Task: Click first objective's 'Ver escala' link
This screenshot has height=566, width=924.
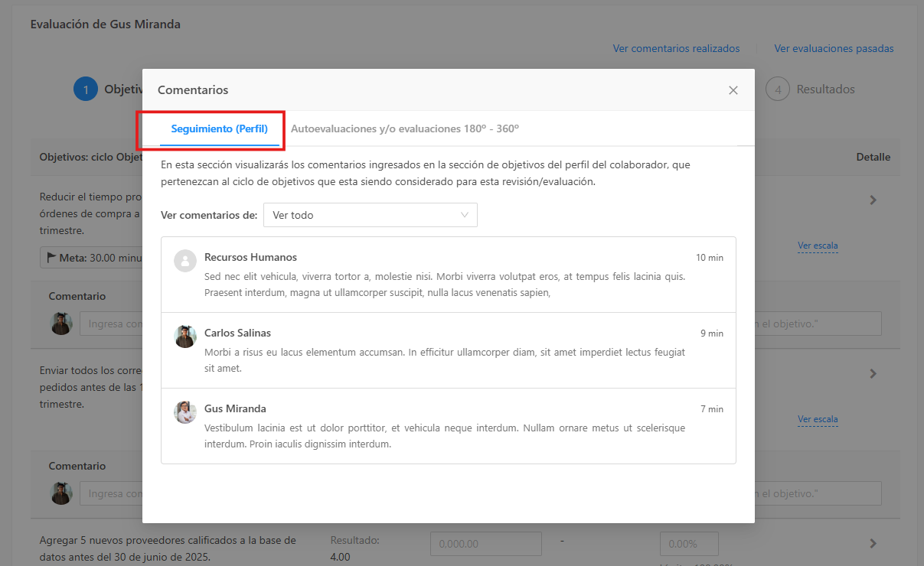Action: point(818,246)
